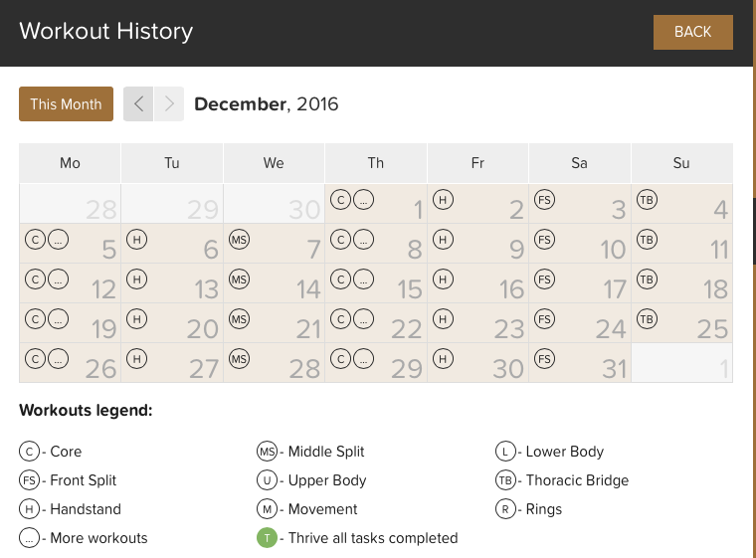The width and height of the screenshot is (756, 558).
Task: Click the Front Split legend icon
Action: tap(30, 480)
